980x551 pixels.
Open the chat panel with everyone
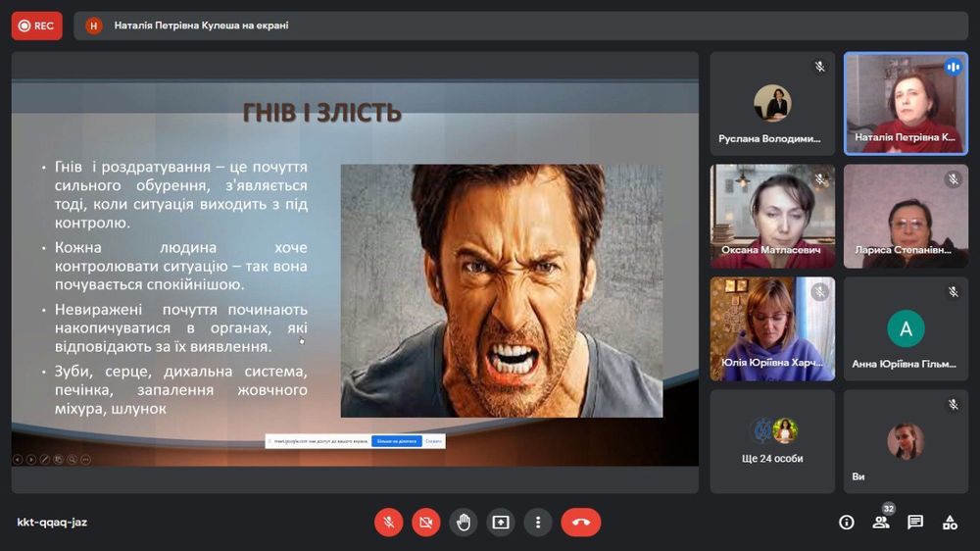[915, 523]
